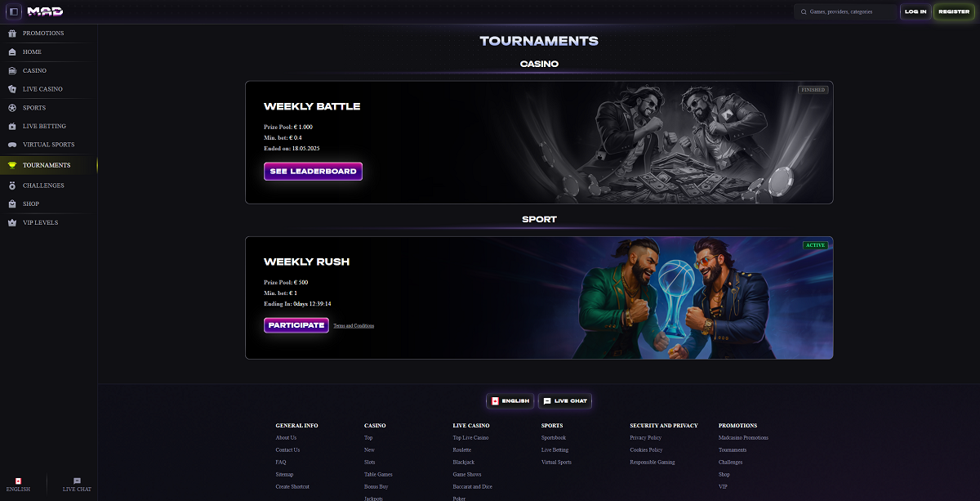Click the Home house icon in sidebar
Screen dimensions: 980x501
click(11, 52)
